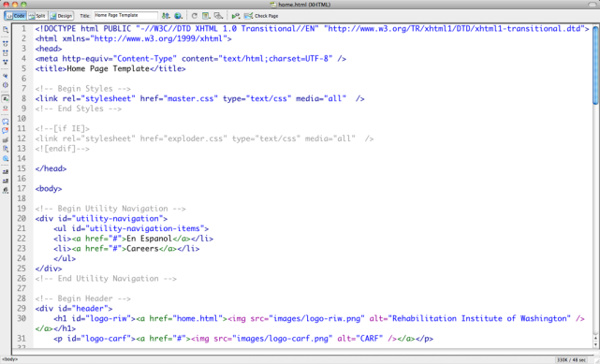Click the Indent Code icon
Screen dimensions: 600x364
click(6, 171)
